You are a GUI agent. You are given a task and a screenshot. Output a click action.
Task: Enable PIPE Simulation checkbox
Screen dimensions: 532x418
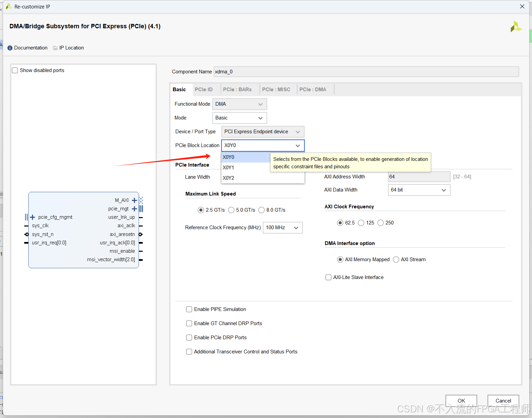pyautogui.click(x=189, y=309)
